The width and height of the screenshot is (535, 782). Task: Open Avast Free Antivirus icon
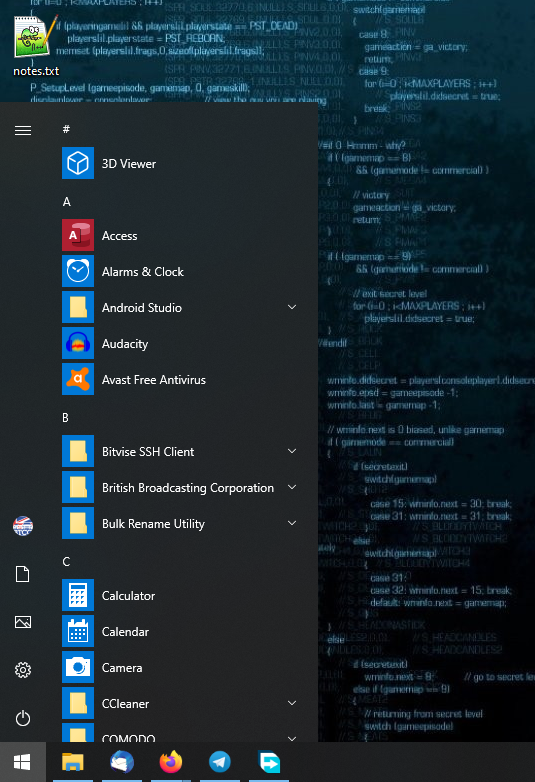point(78,379)
